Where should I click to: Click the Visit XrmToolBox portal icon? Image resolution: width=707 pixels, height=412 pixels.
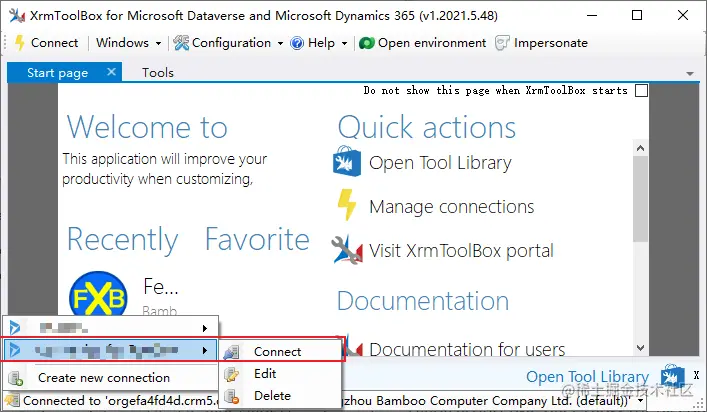[347, 249]
